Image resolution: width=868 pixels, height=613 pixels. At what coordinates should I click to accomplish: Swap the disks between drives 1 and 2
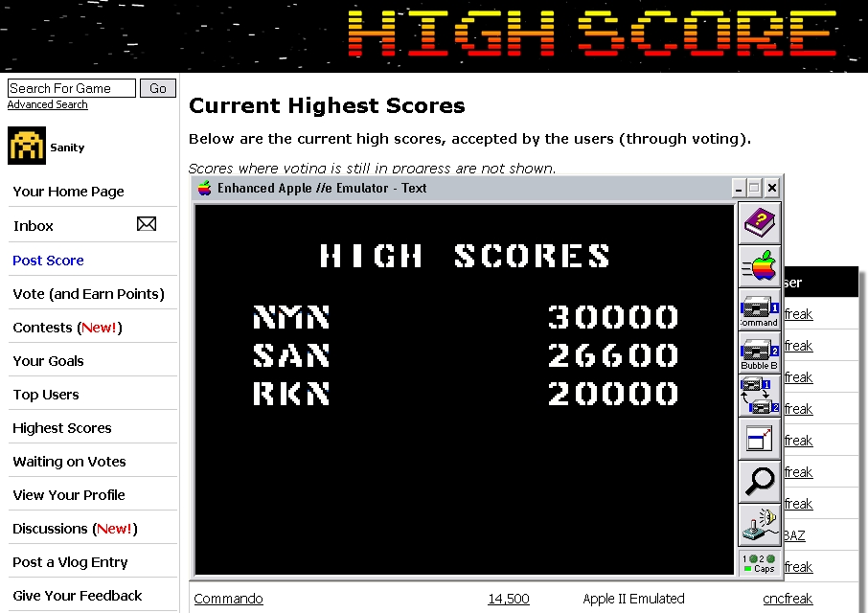(x=760, y=396)
